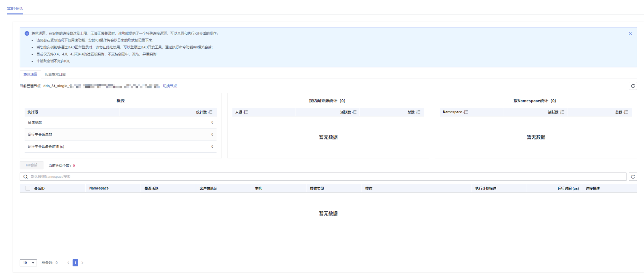Select page 1 in pagination
Image resolution: width=644 pixels, height=273 pixels.
click(x=75, y=263)
